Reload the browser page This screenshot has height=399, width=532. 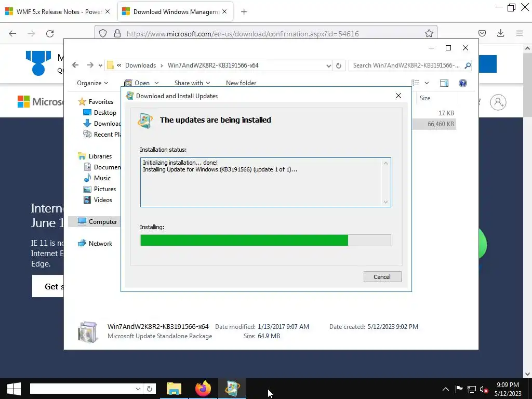pos(50,34)
